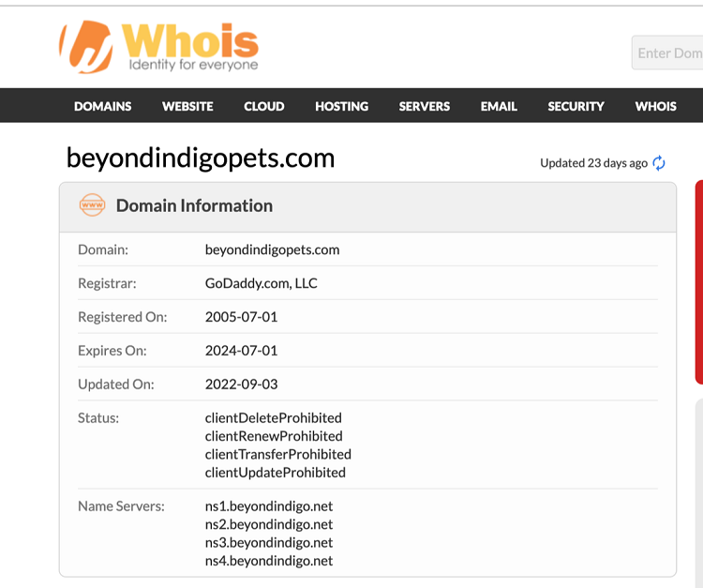The image size is (703, 588).
Task: Click the orange www globe icon
Action: click(93, 205)
